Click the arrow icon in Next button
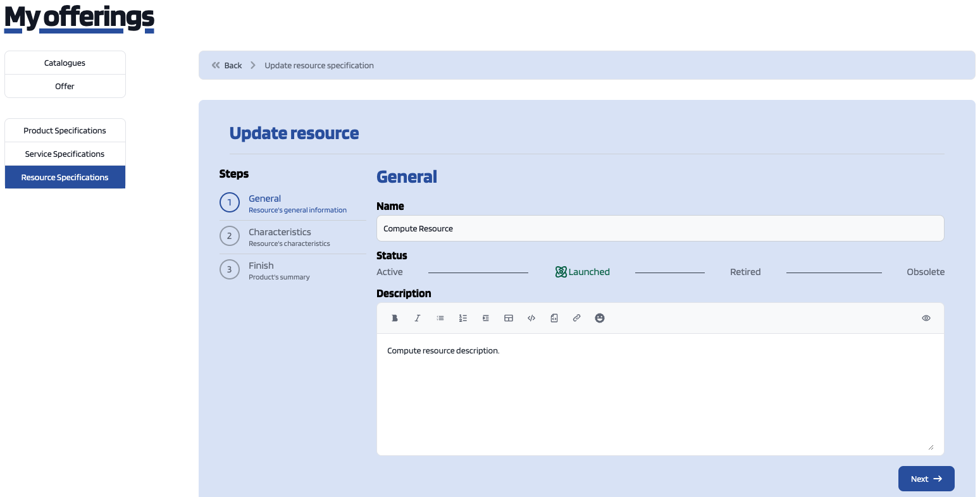Viewport: 980px width, 497px height. pyautogui.click(x=938, y=479)
